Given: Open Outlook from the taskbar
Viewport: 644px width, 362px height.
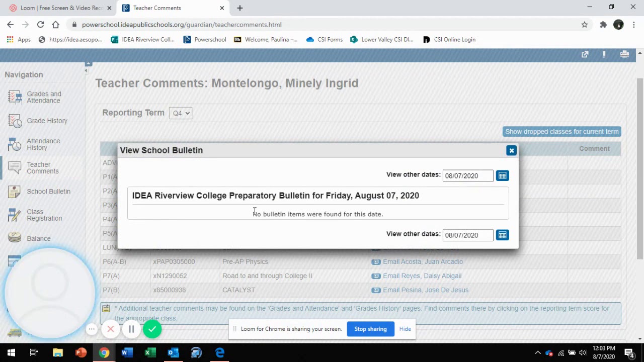Looking at the screenshot, I should (x=173, y=352).
